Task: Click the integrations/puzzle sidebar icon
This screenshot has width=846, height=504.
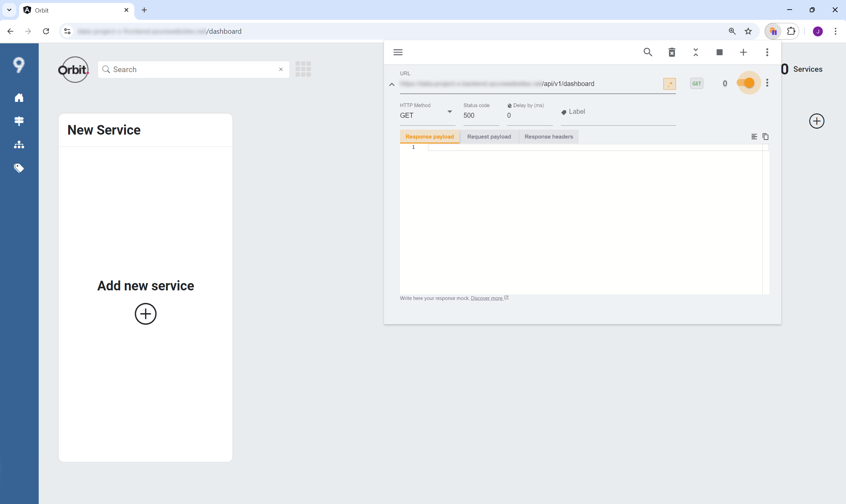Action: [x=19, y=121]
